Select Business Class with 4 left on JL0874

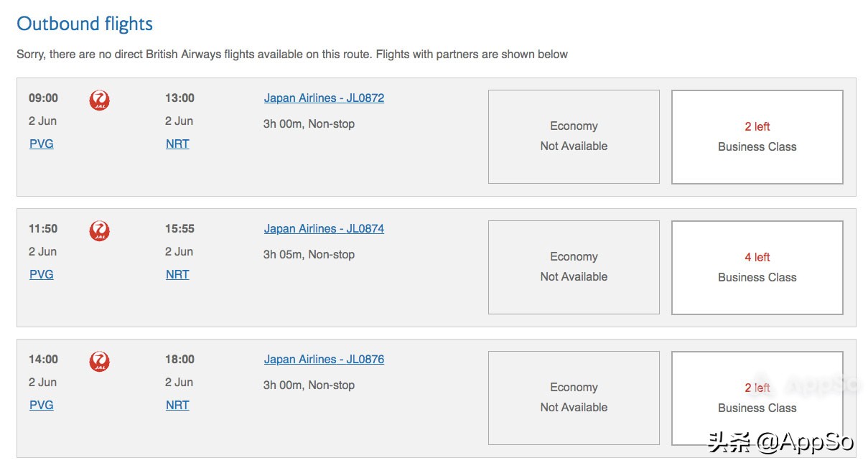(x=757, y=267)
